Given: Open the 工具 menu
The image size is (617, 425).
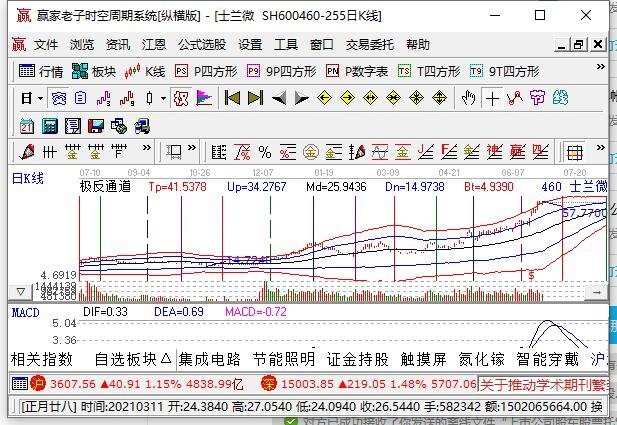Looking at the screenshot, I should (x=286, y=45).
